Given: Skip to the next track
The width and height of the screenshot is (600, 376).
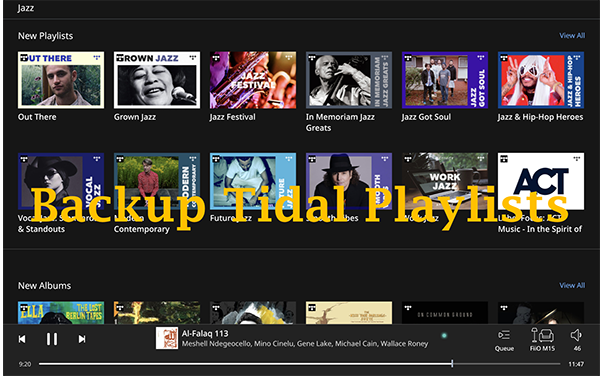Looking at the screenshot, I should (x=82, y=339).
